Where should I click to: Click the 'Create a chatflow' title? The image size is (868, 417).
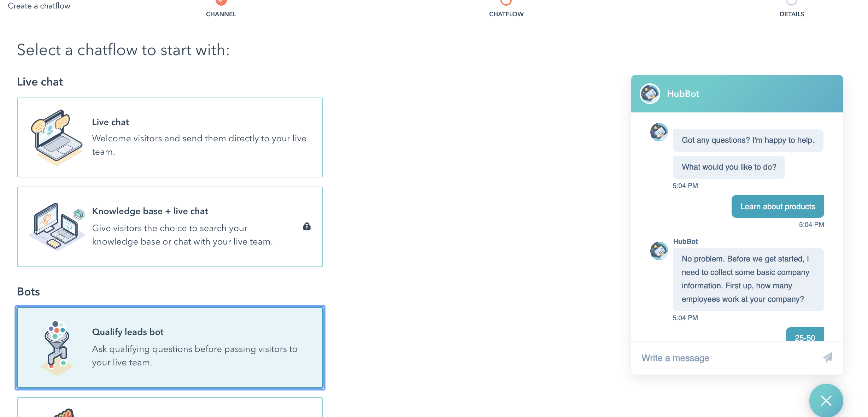[x=39, y=6]
